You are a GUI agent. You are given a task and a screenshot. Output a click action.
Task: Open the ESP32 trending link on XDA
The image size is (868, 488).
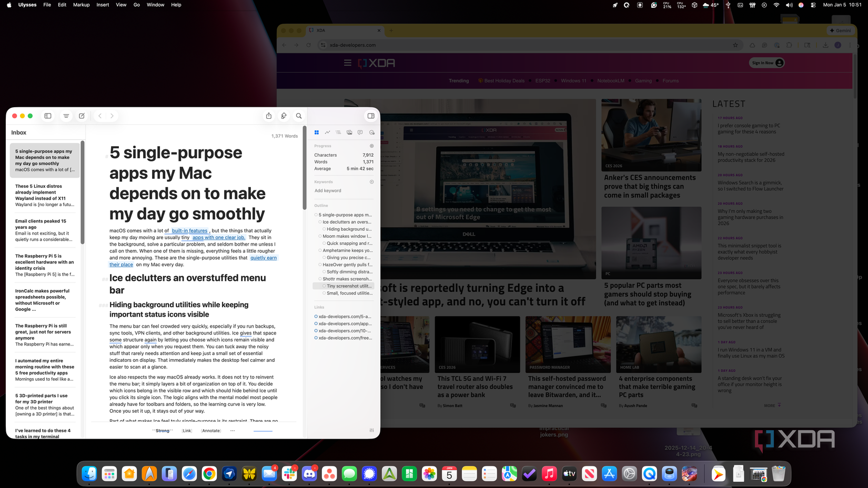pos(542,81)
